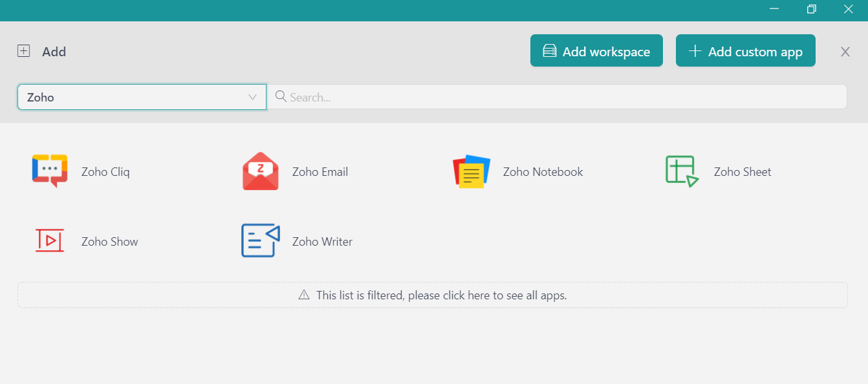Open the Zoho Cliq app icon

[50, 171]
